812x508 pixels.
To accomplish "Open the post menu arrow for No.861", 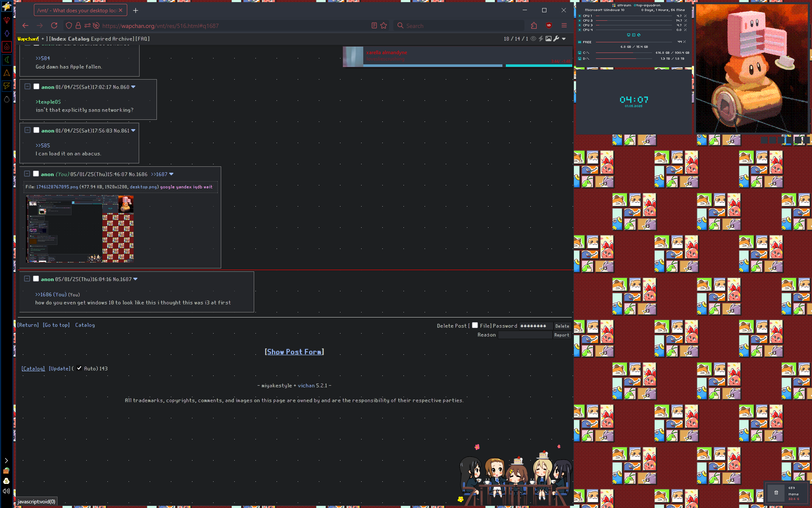I will [x=133, y=130].
